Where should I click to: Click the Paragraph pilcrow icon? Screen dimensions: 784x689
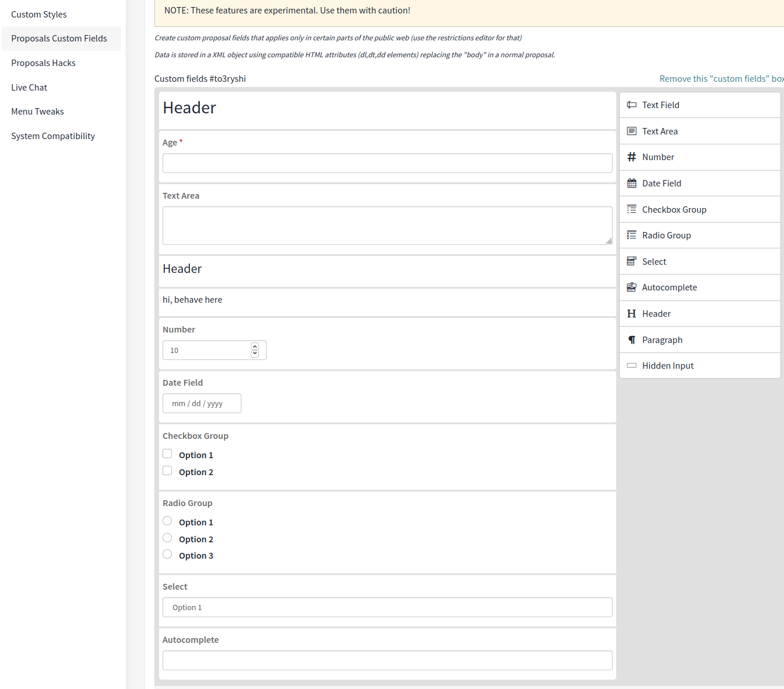click(x=631, y=340)
